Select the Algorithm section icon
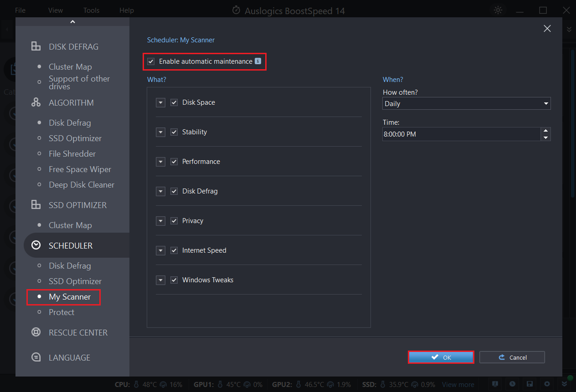 coord(36,102)
